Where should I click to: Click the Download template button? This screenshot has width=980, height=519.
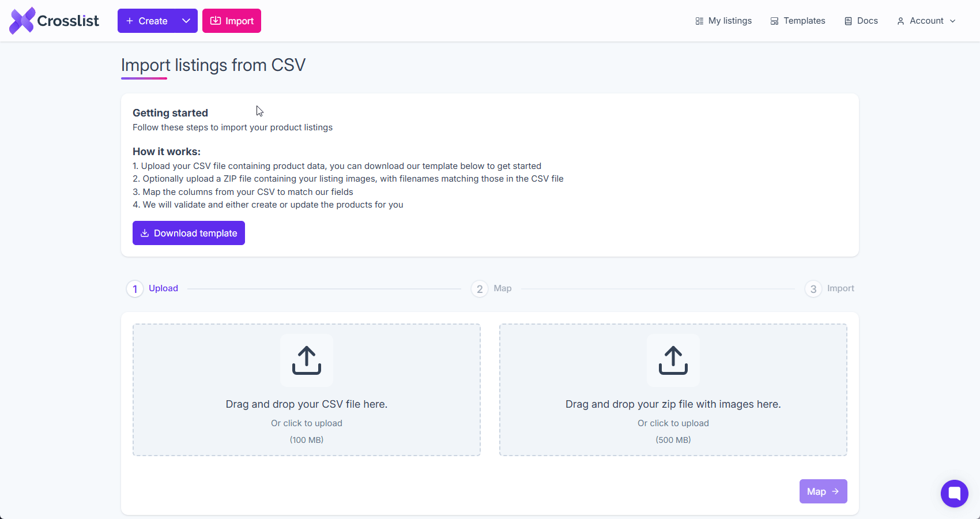pos(189,233)
